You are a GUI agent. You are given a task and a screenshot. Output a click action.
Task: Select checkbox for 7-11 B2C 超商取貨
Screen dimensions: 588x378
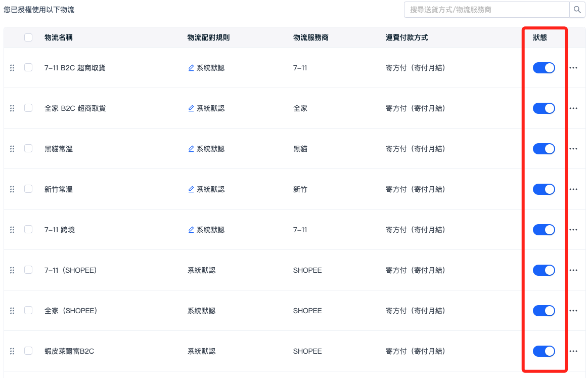click(x=28, y=67)
